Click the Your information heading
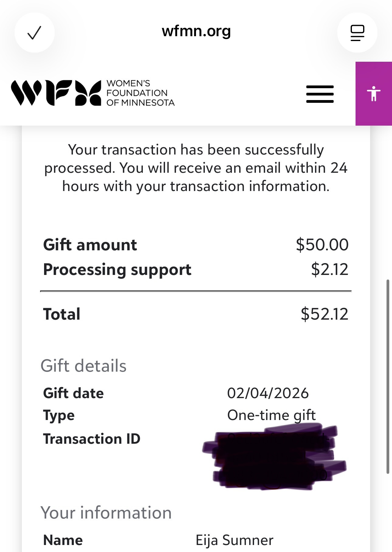The image size is (392, 552). 106,513
